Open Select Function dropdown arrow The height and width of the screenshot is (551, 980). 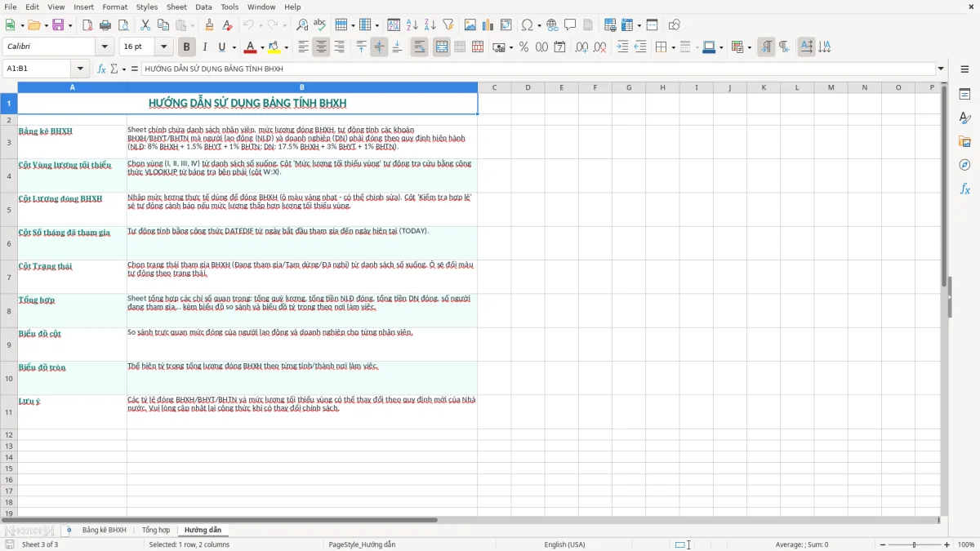[124, 69]
